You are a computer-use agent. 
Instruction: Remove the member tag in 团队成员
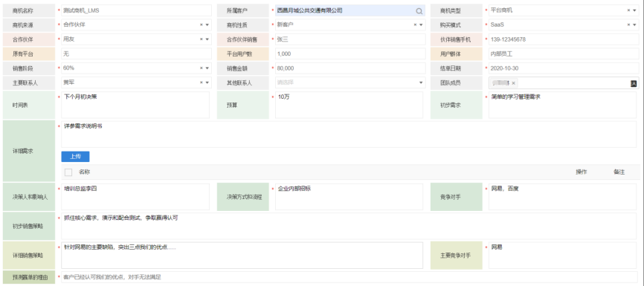pos(513,83)
